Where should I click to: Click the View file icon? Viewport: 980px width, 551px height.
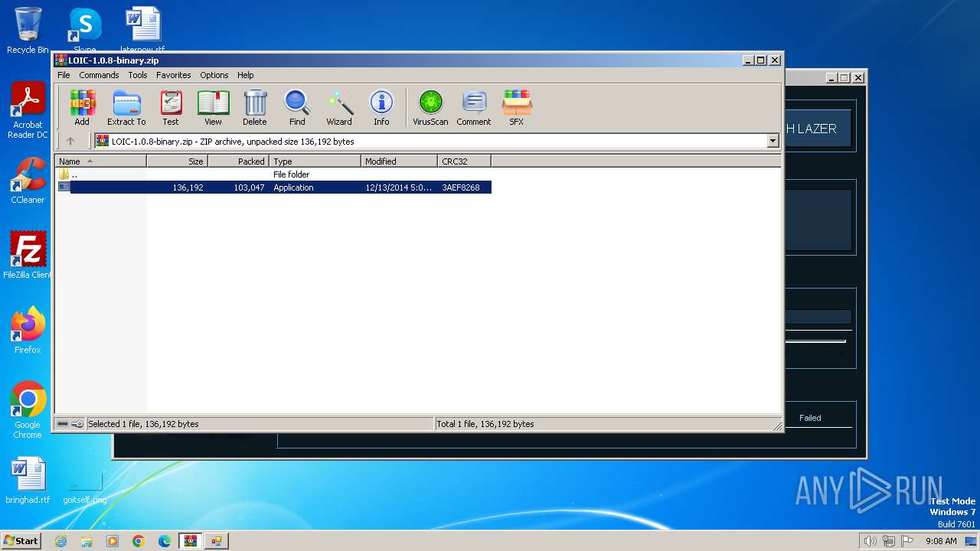213,108
